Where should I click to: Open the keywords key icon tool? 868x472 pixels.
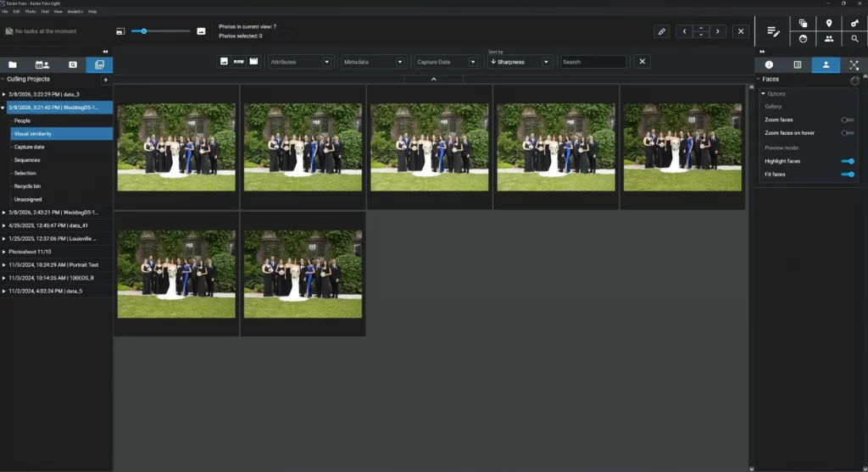tap(854, 24)
